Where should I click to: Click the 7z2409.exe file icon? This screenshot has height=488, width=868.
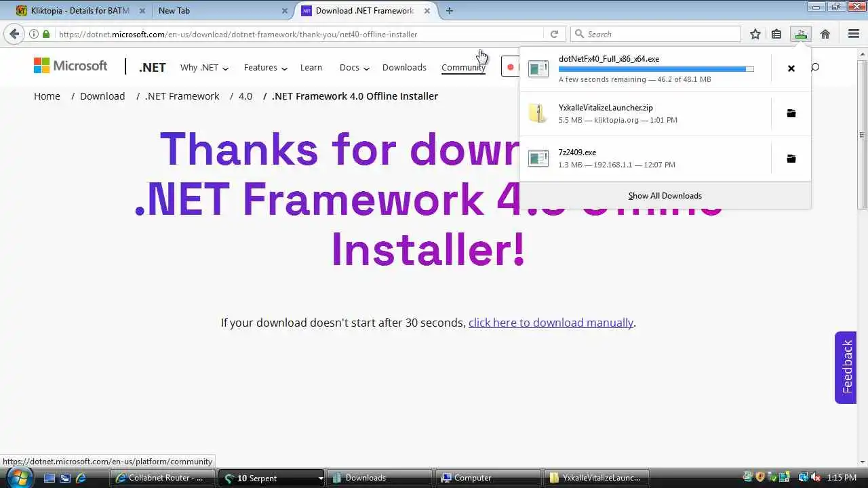pyautogui.click(x=538, y=159)
